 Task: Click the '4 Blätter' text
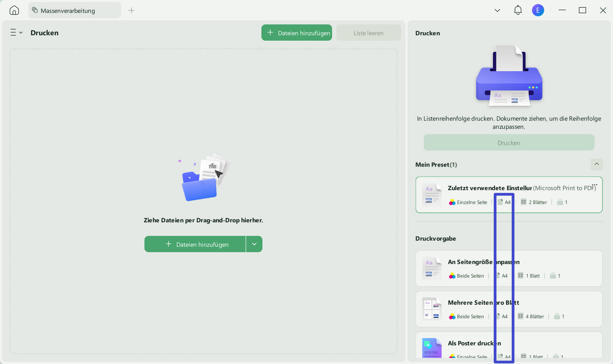point(535,317)
